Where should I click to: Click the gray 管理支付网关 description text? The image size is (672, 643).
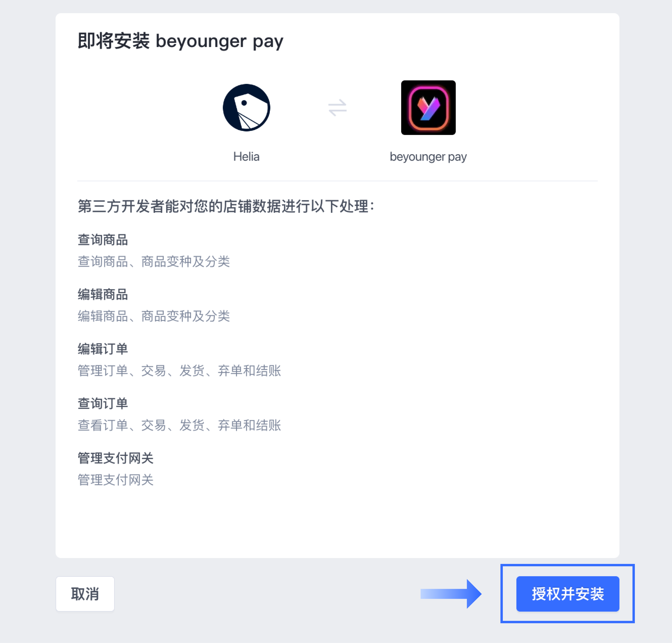click(115, 479)
